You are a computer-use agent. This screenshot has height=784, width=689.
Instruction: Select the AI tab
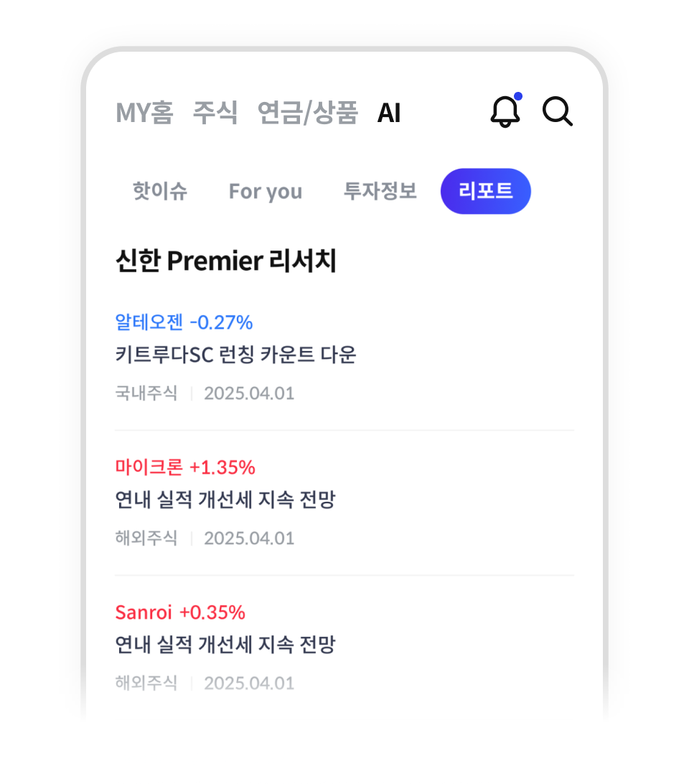(x=389, y=113)
